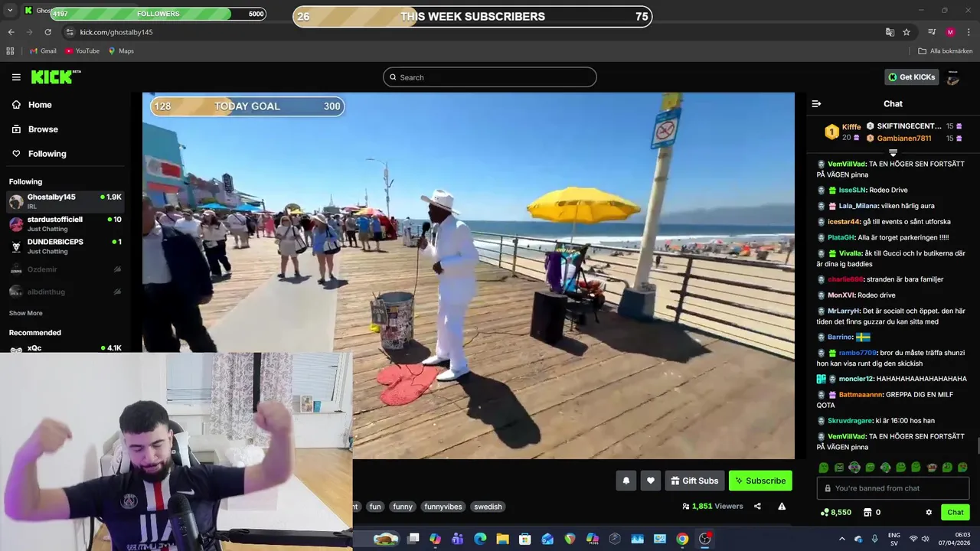This screenshot has width=980, height=551.
Task: Click username Skruvdragare in chat
Action: (850, 421)
